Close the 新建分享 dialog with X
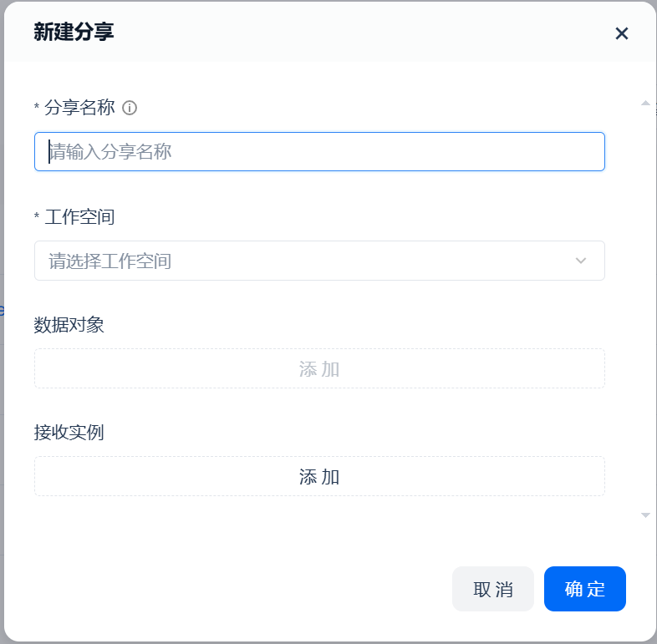This screenshot has width=657, height=644. (621, 33)
